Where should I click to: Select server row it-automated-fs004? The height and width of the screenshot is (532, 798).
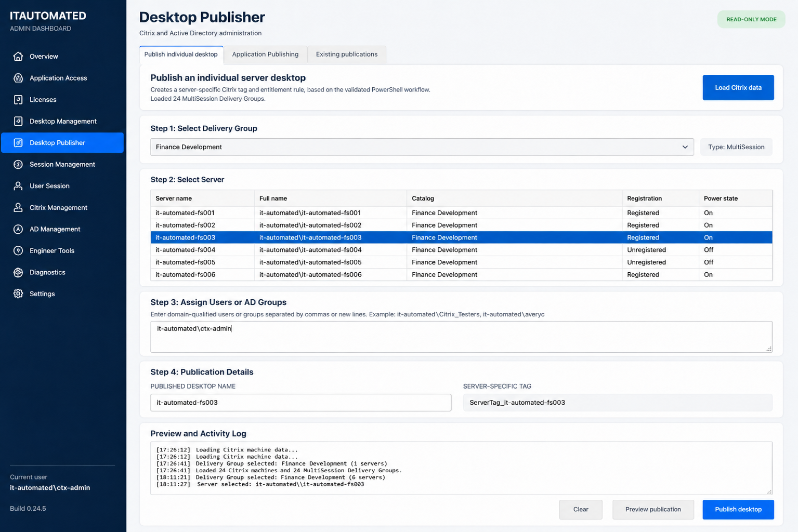point(461,250)
